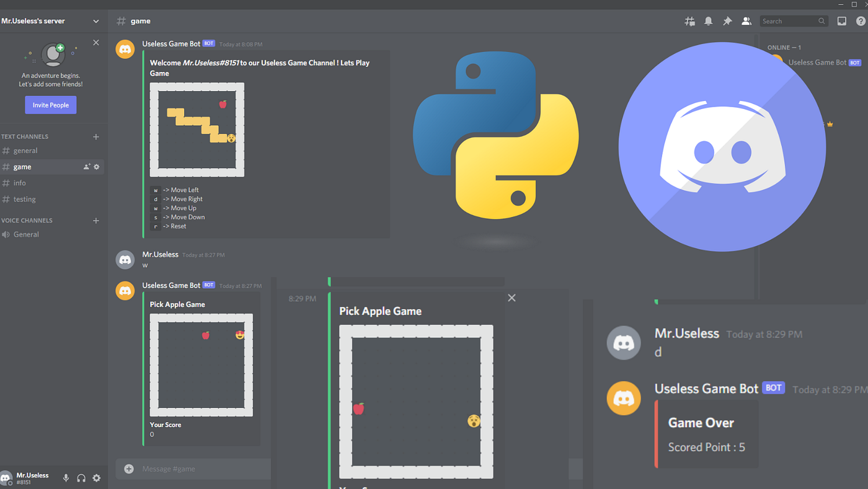The image size is (868, 489).
Task: Click the Mr.Useless #8151 avatar in user panel
Action: 6,478
